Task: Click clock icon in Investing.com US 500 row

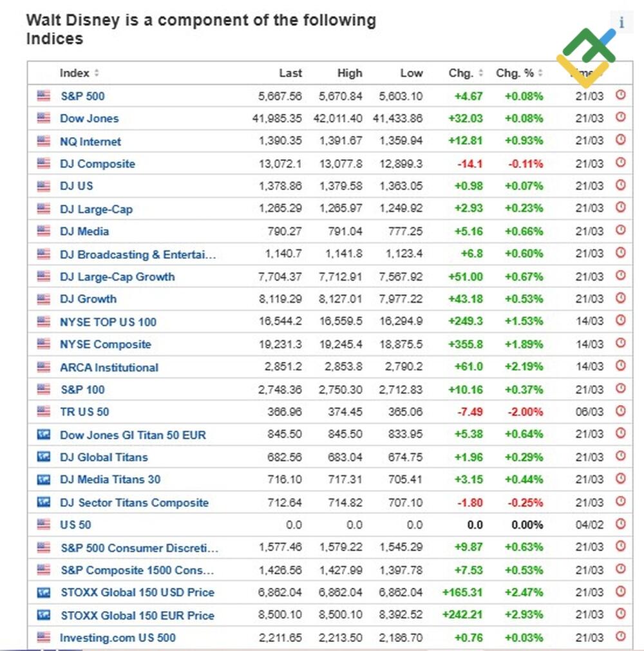Action: click(x=620, y=636)
